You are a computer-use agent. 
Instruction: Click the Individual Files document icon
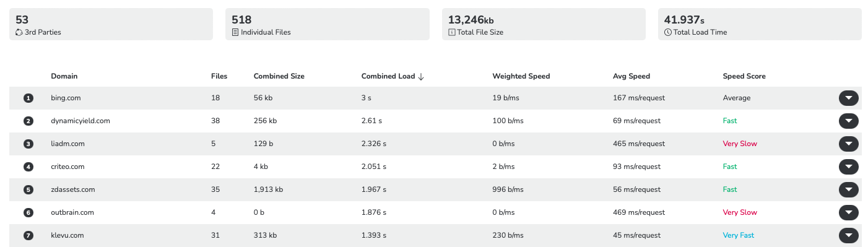[235, 32]
